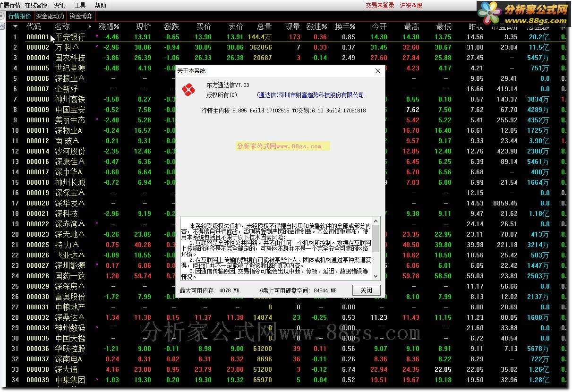
Task: Select stock code 000019
Action: 38,193
